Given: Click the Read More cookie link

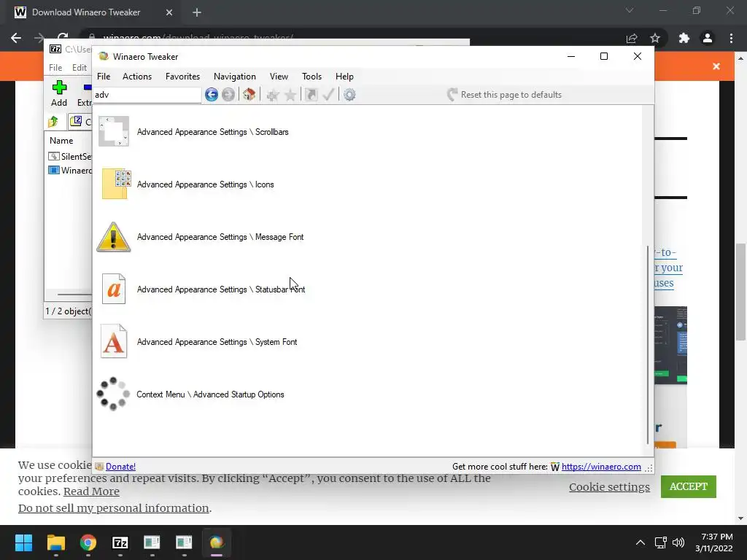Looking at the screenshot, I should [x=91, y=491].
